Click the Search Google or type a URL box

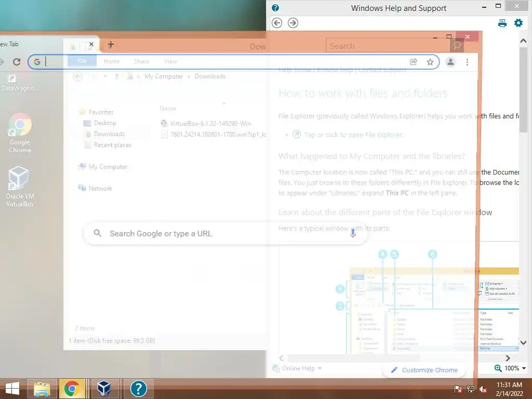[x=225, y=233]
